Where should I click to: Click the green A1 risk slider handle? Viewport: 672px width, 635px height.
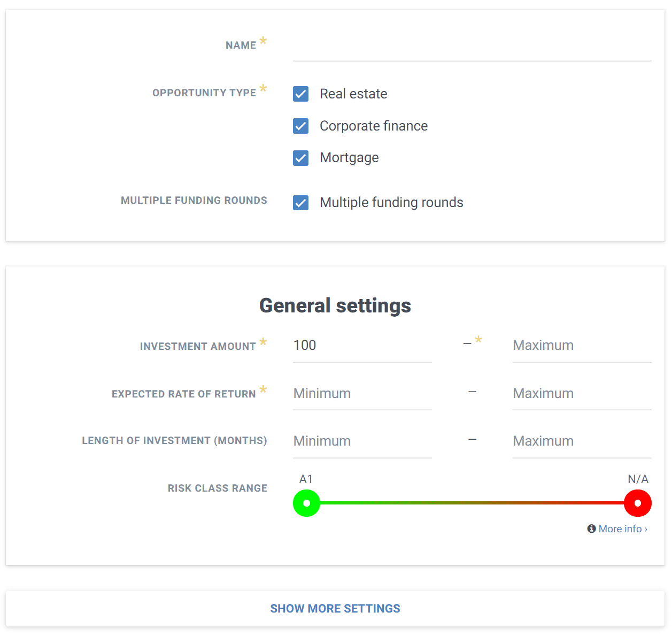[x=306, y=503]
